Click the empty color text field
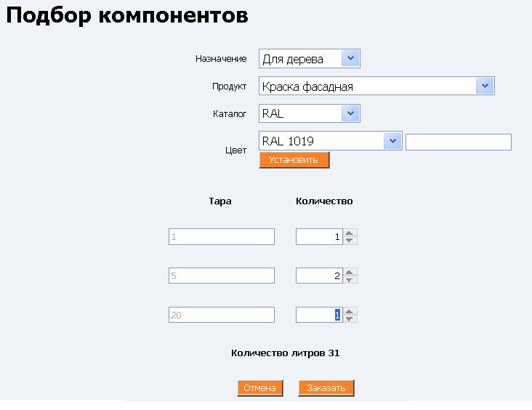 coord(458,142)
